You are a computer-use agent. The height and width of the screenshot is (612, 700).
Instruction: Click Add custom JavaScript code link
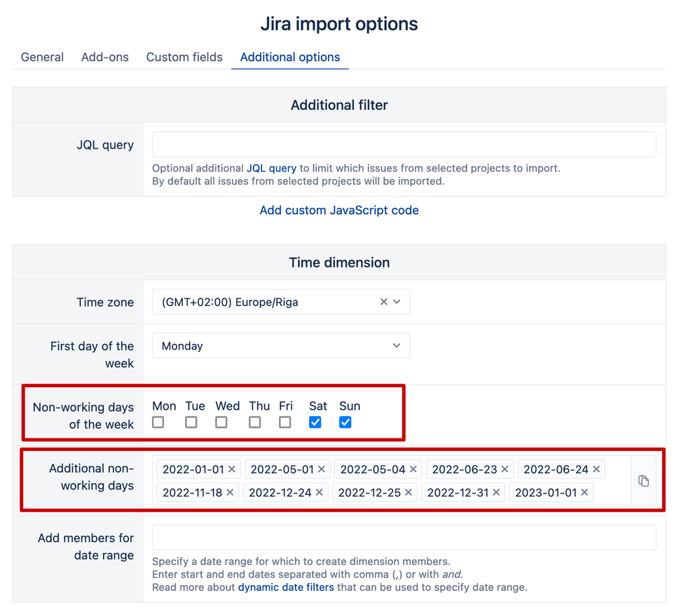(339, 210)
